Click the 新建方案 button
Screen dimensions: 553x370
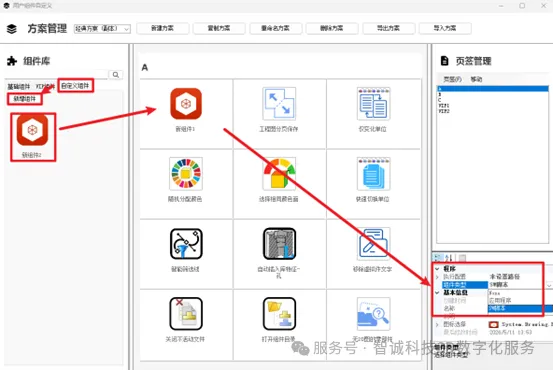tap(162, 28)
